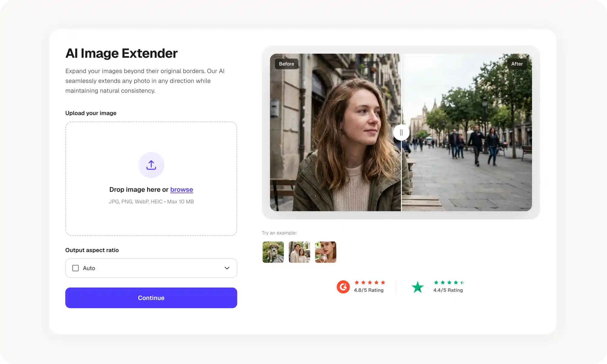Click the green Trustpilot star row
The image size is (607, 364).
(x=449, y=282)
